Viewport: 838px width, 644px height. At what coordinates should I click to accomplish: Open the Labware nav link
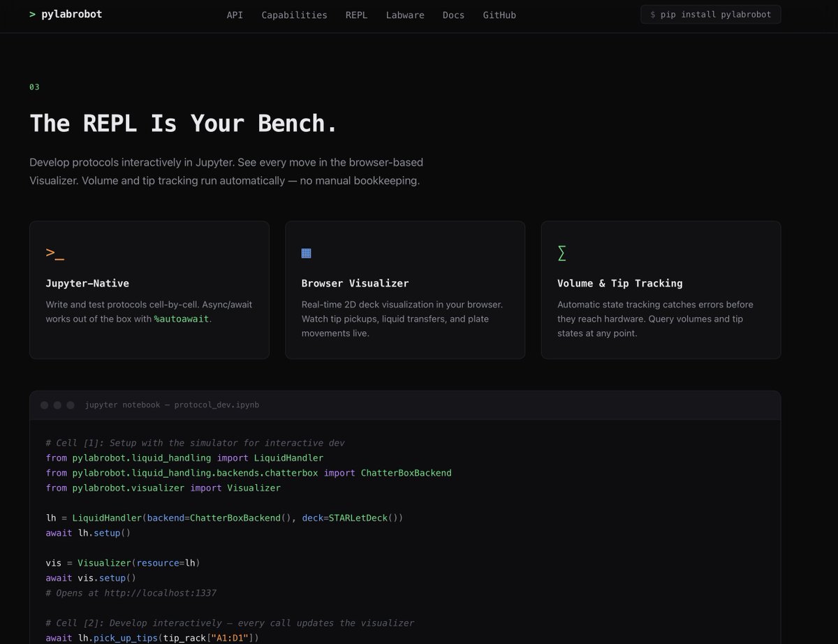tap(405, 15)
